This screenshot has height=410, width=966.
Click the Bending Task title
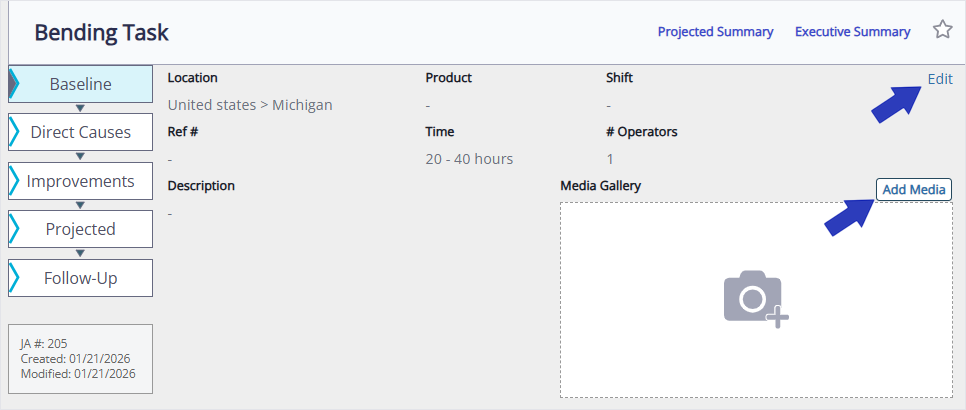coord(101,33)
